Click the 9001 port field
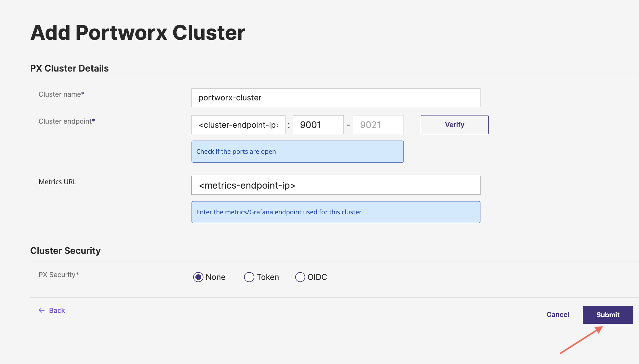 [318, 125]
